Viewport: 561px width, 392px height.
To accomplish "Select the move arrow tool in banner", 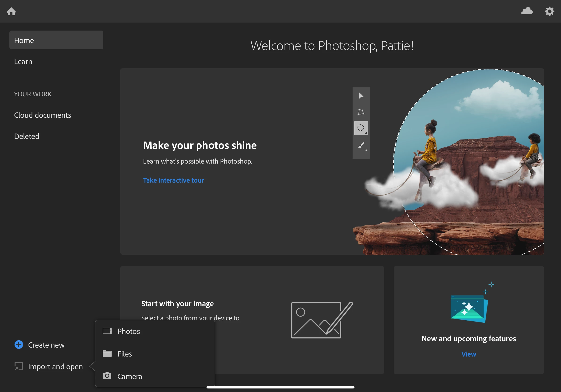I will (x=361, y=96).
